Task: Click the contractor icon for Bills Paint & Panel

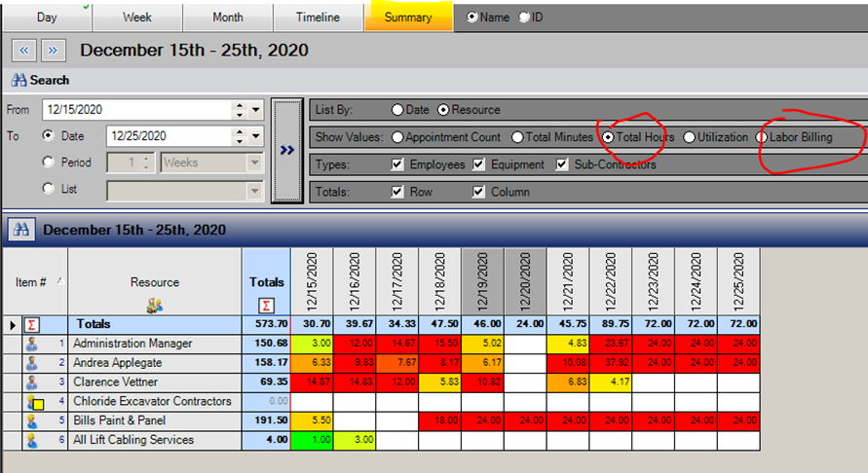Action: point(30,421)
